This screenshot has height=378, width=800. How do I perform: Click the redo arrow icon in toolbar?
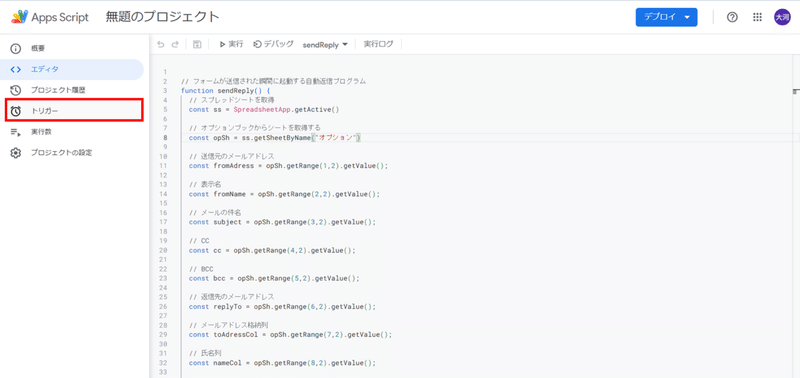(x=176, y=44)
